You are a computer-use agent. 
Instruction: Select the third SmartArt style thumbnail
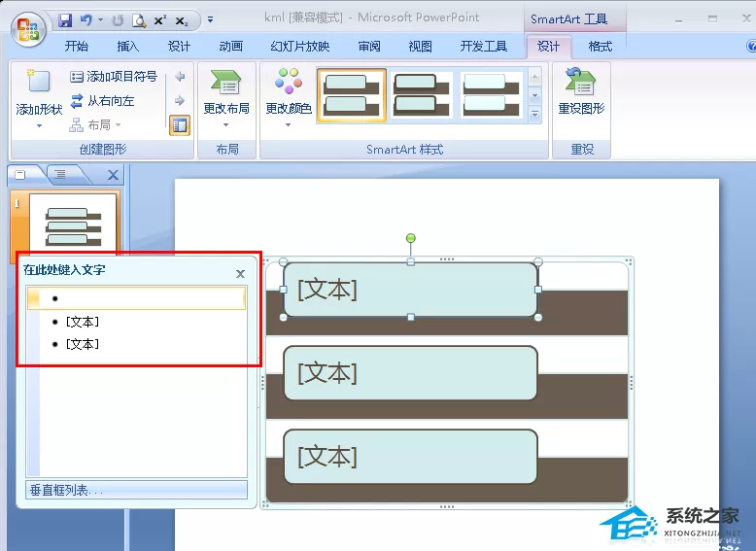tap(492, 95)
